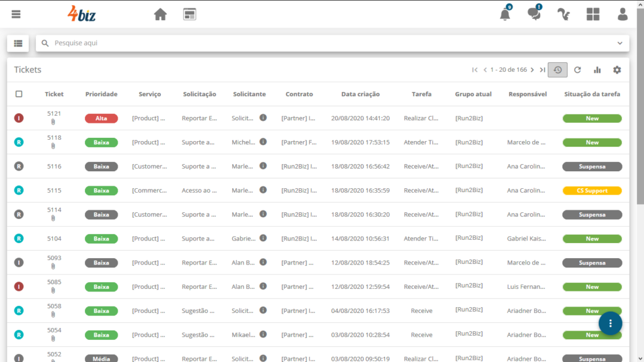This screenshot has height=362, width=644.
Task: Open the floating actions menu button
Action: (x=610, y=324)
